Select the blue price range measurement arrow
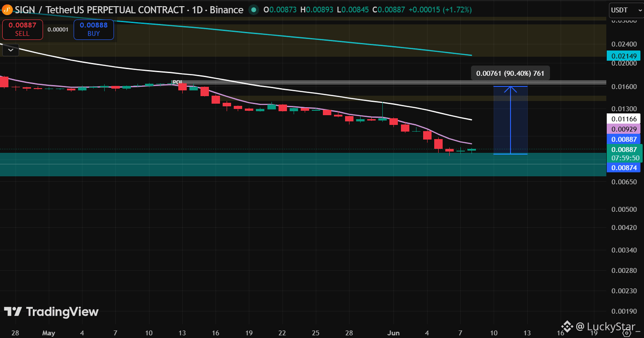The image size is (644, 338). tap(510, 120)
